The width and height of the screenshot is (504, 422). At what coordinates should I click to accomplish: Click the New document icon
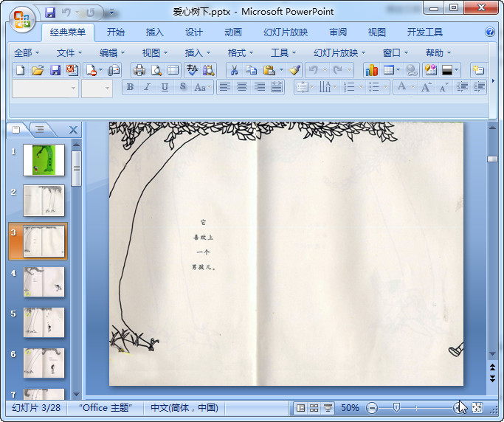pos(20,70)
